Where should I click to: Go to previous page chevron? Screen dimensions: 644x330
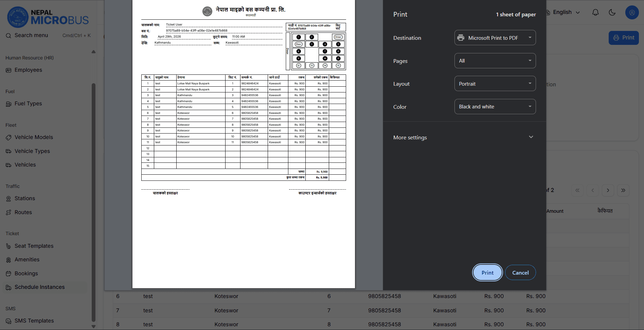(x=593, y=190)
